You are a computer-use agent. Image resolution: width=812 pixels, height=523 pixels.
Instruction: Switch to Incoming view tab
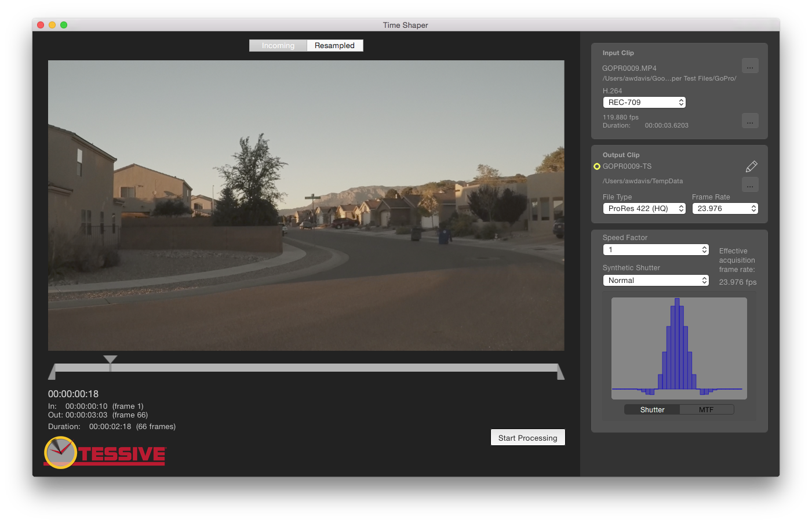[x=278, y=46]
